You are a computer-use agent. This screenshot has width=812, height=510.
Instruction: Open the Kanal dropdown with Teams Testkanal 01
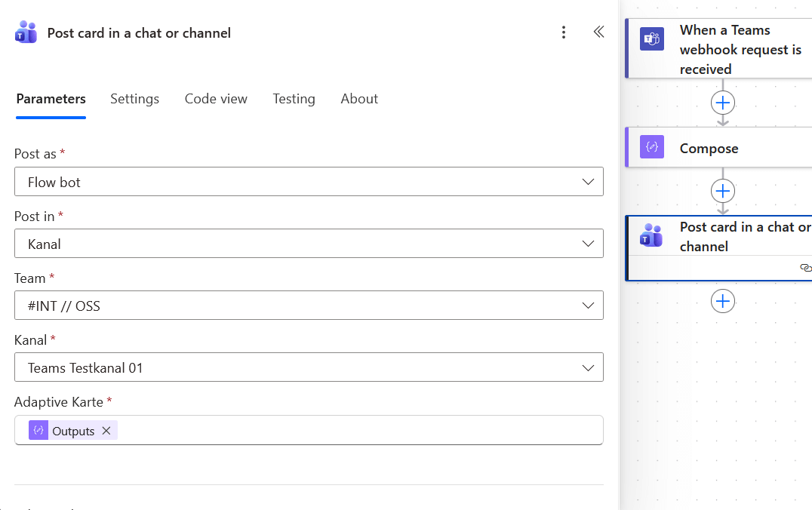[x=588, y=367]
